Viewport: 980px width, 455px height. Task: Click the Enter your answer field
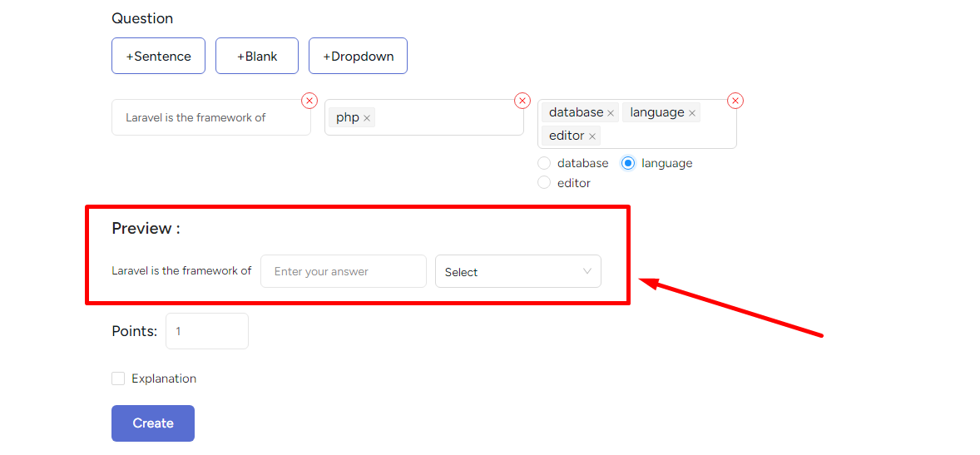pyautogui.click(x=343, y=271)
